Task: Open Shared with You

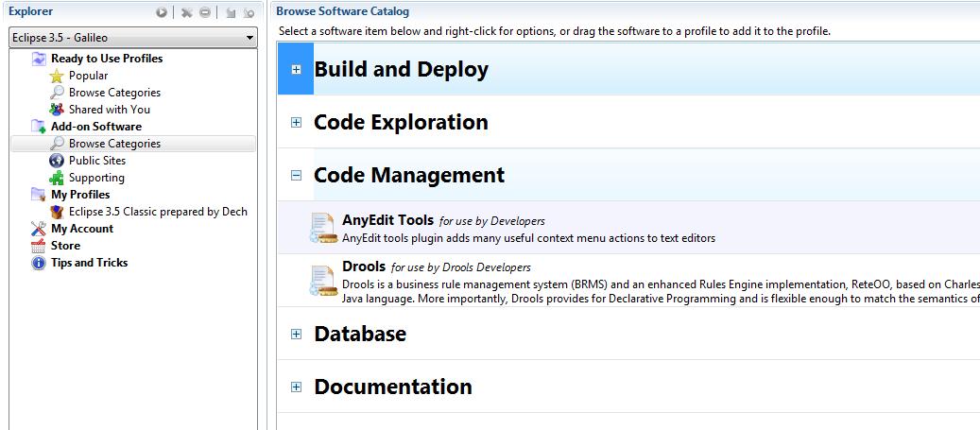Action: point(110,109)
